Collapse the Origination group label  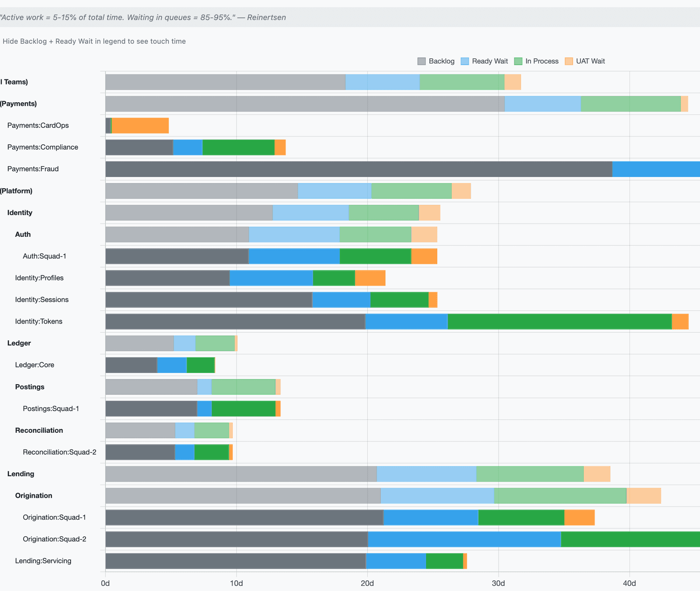point(34,496)
